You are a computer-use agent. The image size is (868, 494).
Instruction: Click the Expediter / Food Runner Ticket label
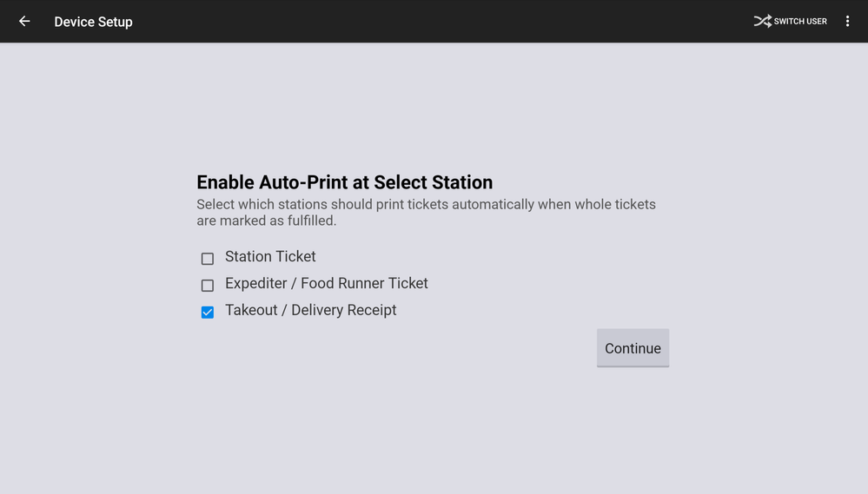pyautogui.click(x=326, y=284)
